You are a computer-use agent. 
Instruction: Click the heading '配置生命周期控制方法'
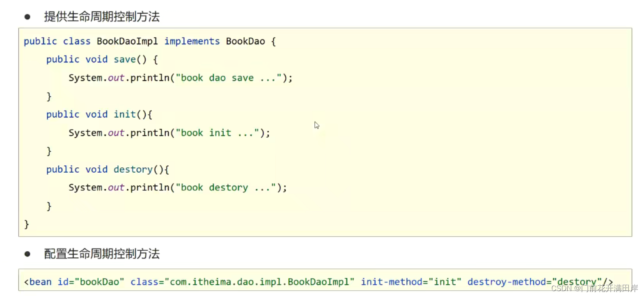pos(102,254)
